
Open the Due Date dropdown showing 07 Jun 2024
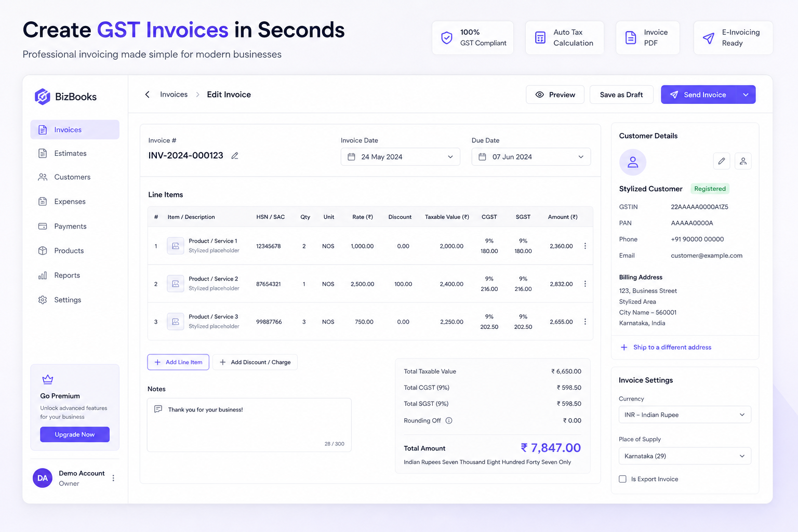[531, 157]
